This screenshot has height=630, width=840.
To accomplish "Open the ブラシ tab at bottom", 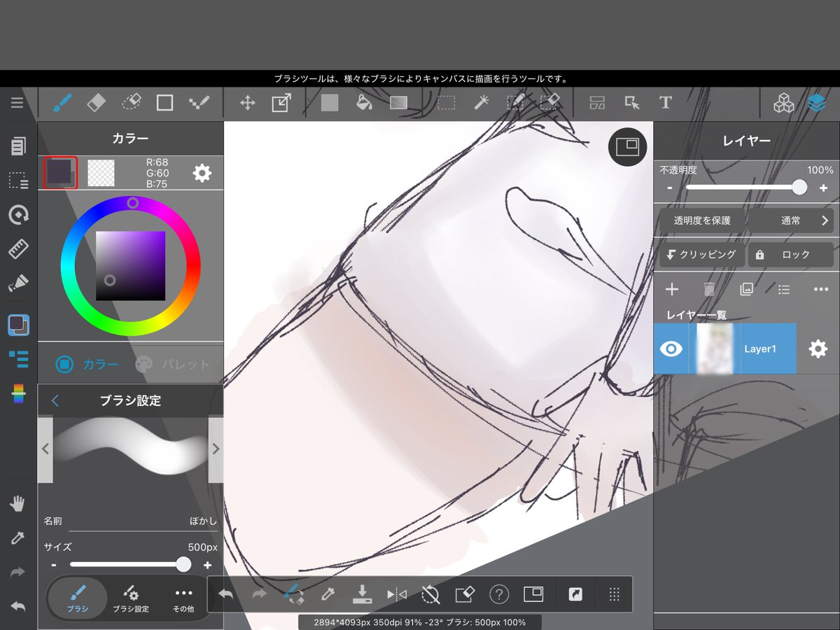I will point(77,598).
